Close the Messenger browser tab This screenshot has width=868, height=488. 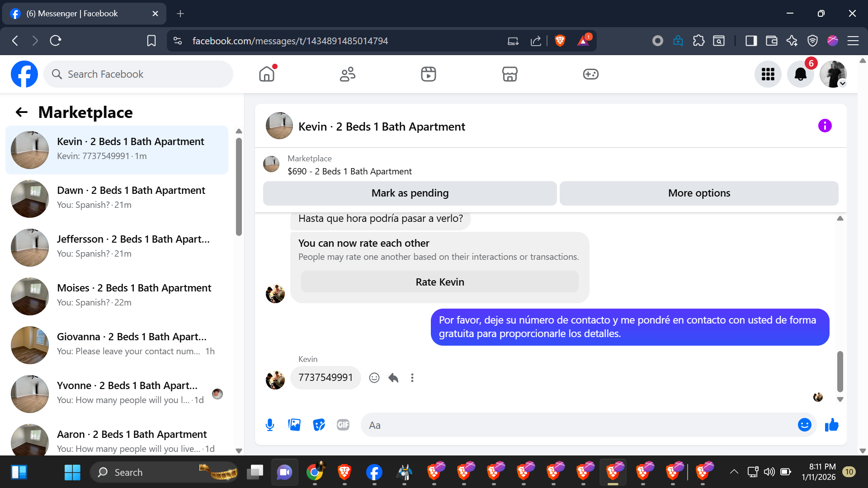(155, 14)
